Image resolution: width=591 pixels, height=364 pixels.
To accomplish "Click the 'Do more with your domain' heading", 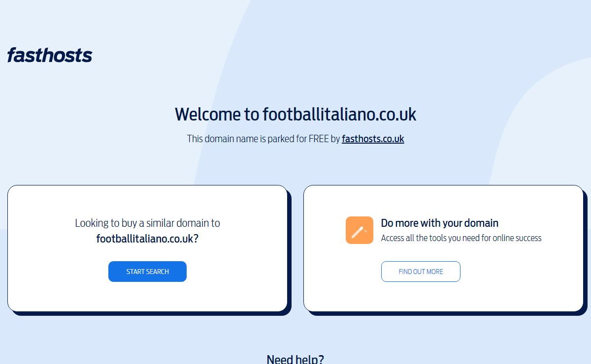I will (x=439, y=223).
